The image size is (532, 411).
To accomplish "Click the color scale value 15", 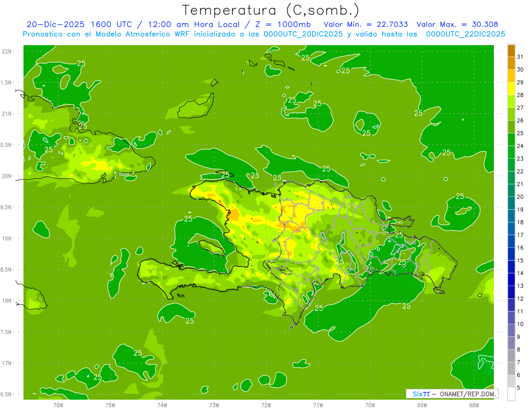I will 520,260.
